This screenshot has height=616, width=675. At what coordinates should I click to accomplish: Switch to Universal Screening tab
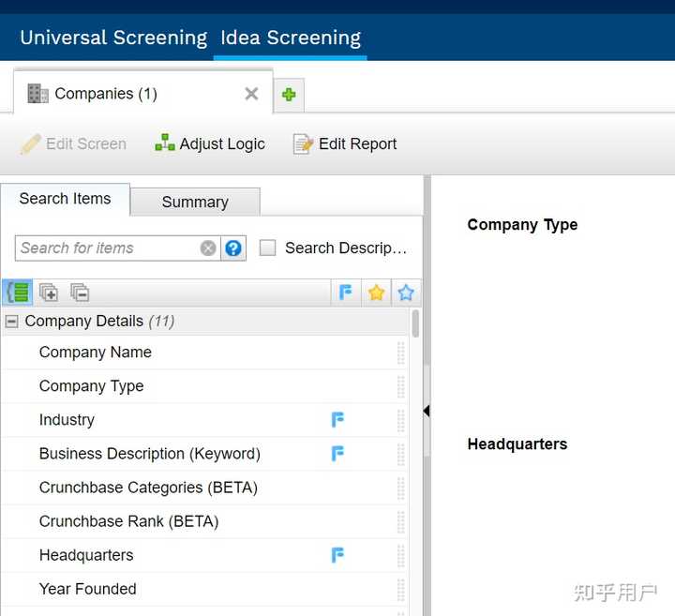pos(113,38)
